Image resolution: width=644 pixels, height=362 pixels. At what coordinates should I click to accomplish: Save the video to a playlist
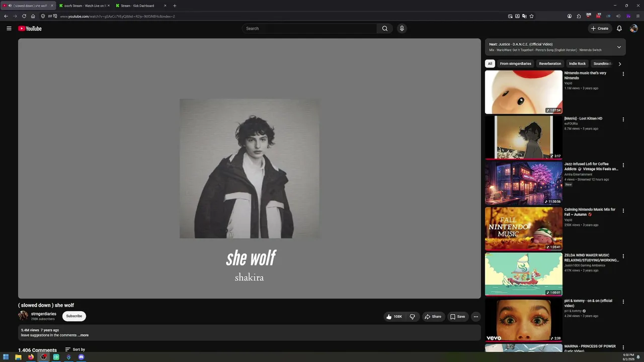click(x=457, y=317)
